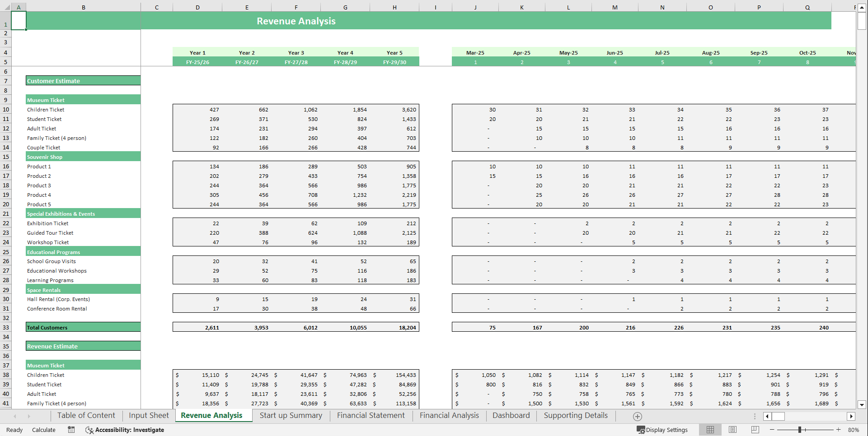
Task: Select column header N
Action: [662, 7]
